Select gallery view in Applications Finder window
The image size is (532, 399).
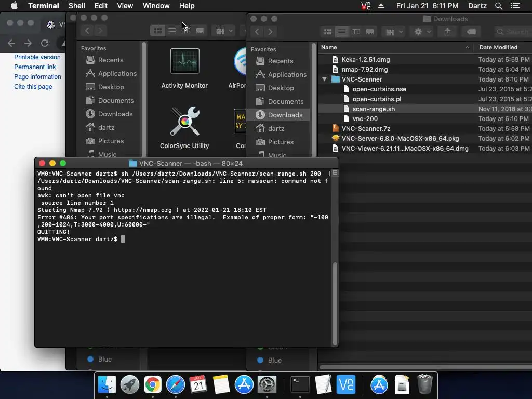click(200, 31)
